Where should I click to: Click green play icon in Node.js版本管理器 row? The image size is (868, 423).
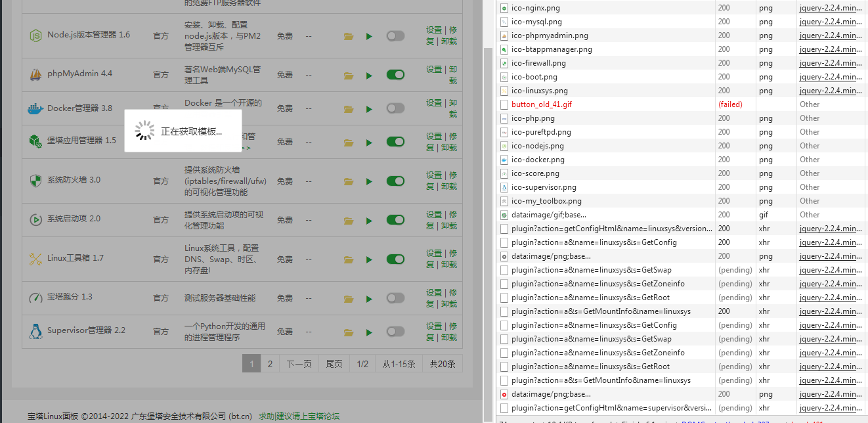pos(369,36)
